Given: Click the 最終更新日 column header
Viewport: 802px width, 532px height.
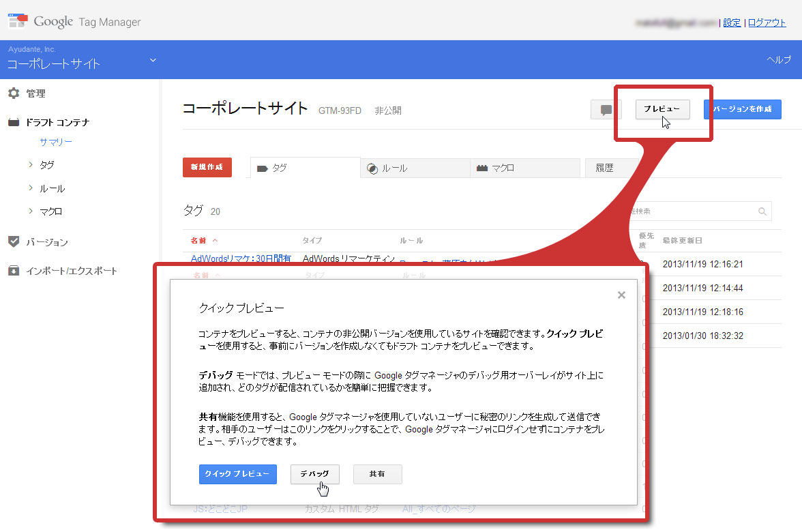Looking at the screenshot, I should pyautogui.click(x=682, y=240).
